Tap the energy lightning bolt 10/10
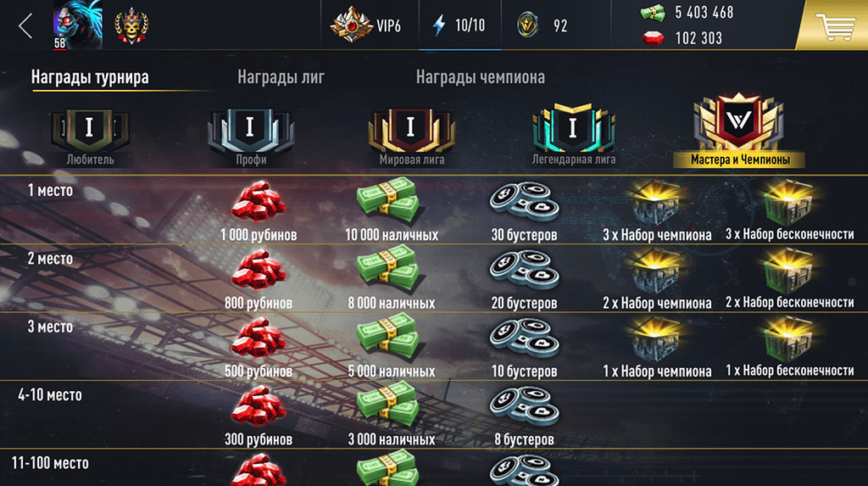 [x=459, y=25]
